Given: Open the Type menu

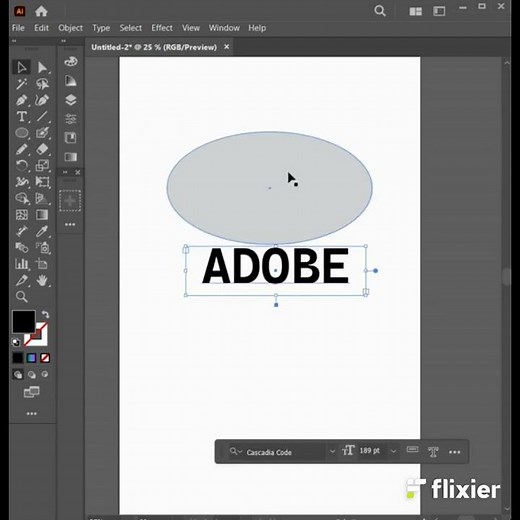Looking at the screenshot, I should tap(101, 28).
